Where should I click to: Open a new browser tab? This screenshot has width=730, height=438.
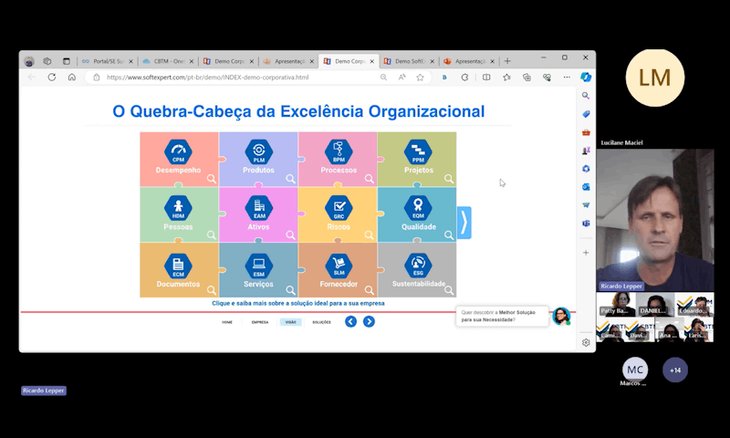click(507, 61)
